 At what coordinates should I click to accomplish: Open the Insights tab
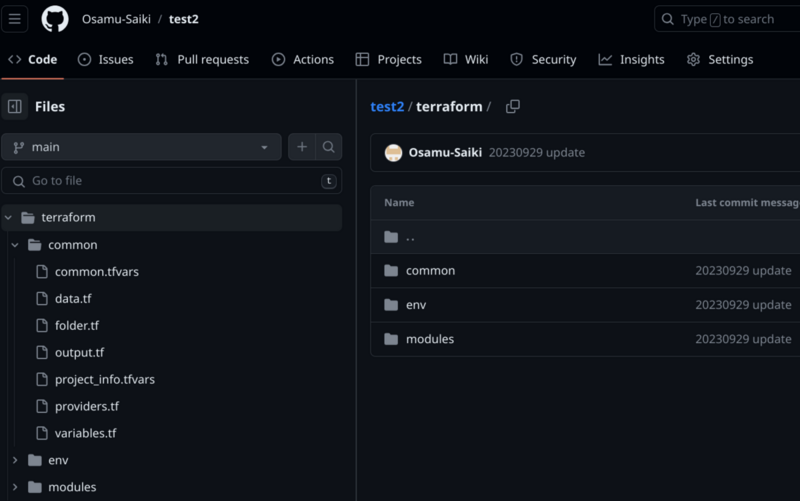click(632, 60)
